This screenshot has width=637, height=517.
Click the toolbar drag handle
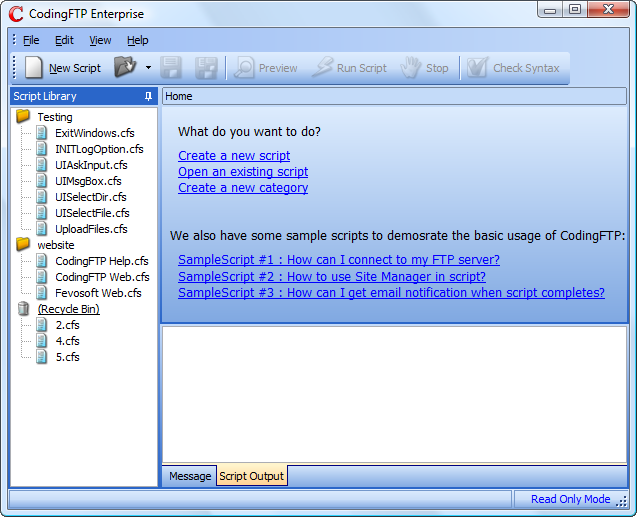[15, 67]
